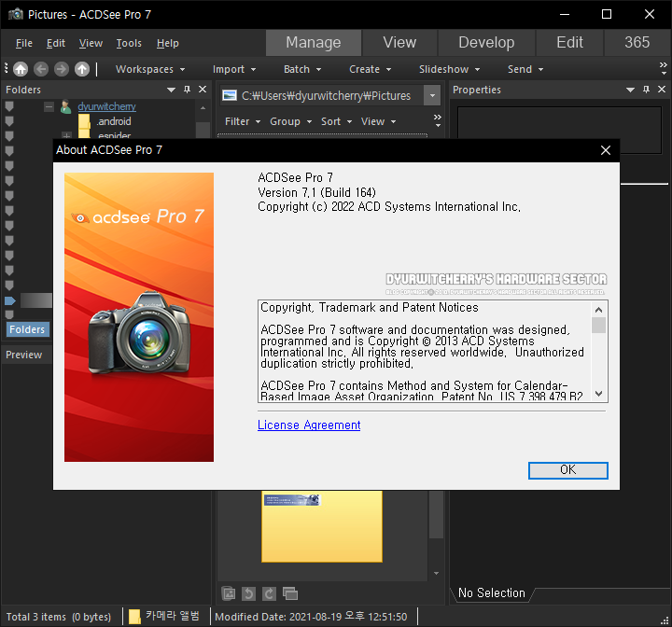Click the image basket icon below thumbnails

[229, 593]
